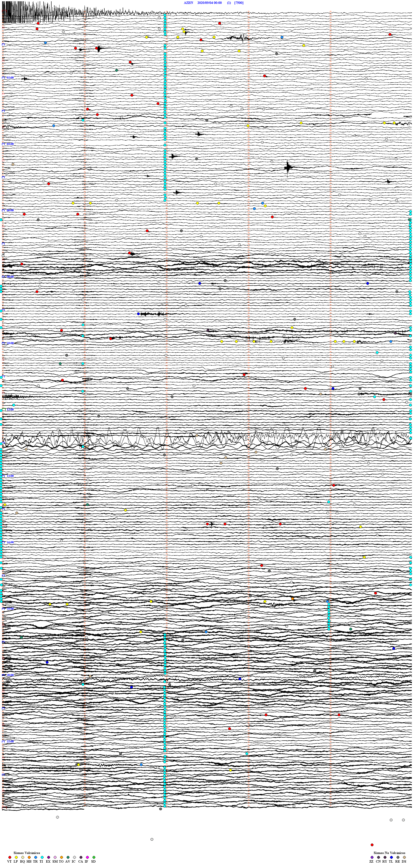This screenshot has width=414, height=868.
Task: Pick the green SD legend marker
Action: pyautogui.click(x=94, y=857)
